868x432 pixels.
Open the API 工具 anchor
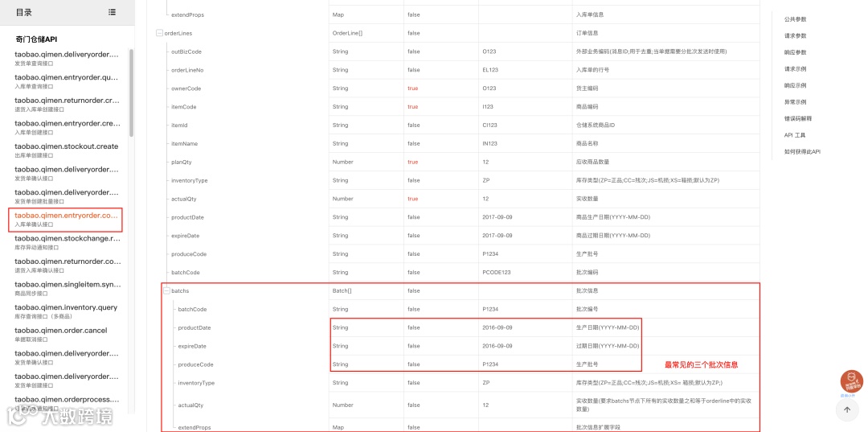click(794, 135)
